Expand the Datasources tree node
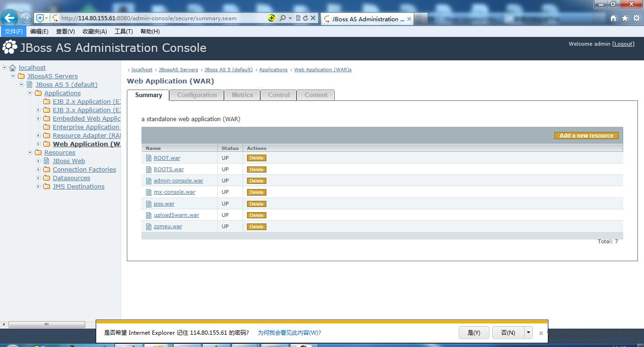The image size is (644, 347). 39,178
